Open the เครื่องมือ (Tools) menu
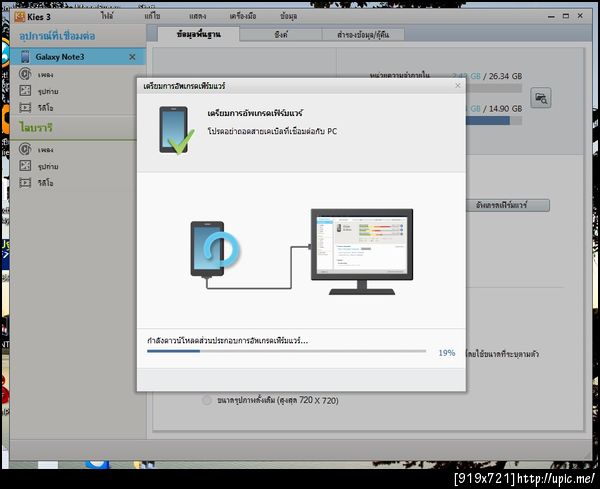 click(x=243, y=16)
